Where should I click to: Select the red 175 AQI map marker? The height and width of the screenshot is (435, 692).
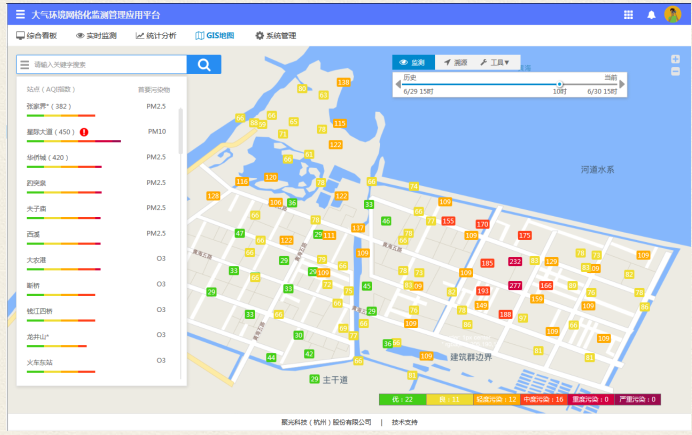(x=525, y=236)
